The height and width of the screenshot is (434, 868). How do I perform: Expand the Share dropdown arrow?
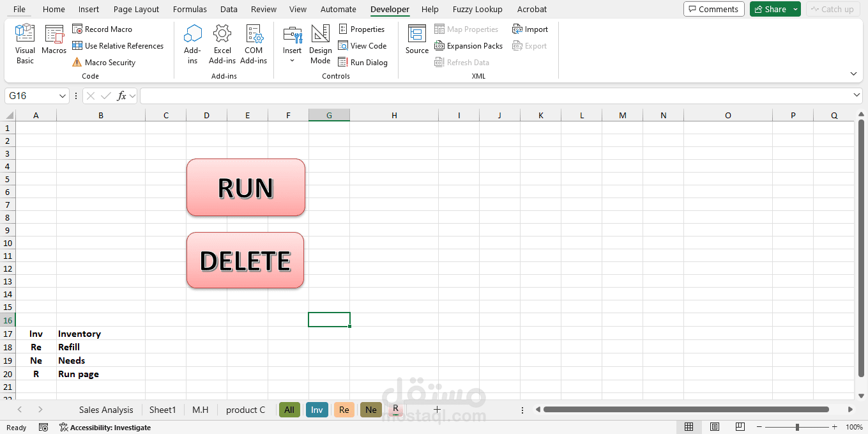pos(795,9)
